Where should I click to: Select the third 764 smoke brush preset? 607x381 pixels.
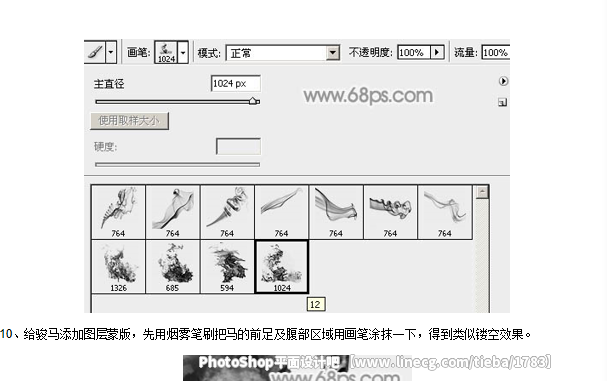(227, 212)
